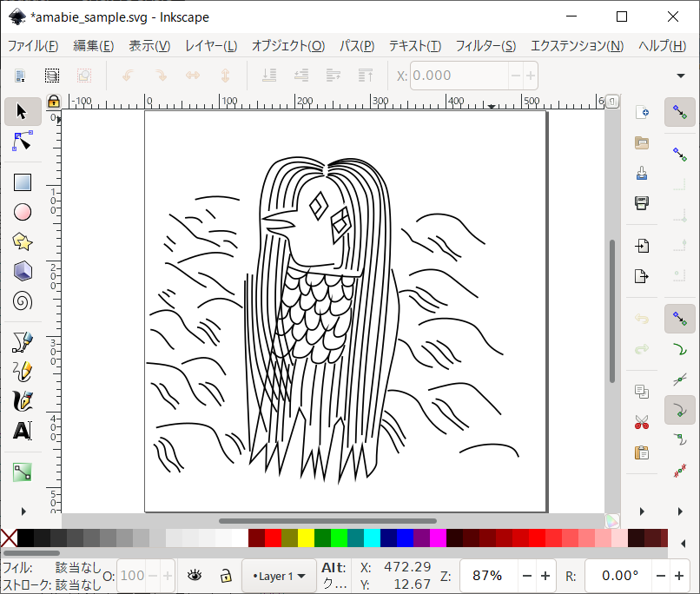Click the vertical canvas scrollbar

pyautogui.click(x=612, y=311)
